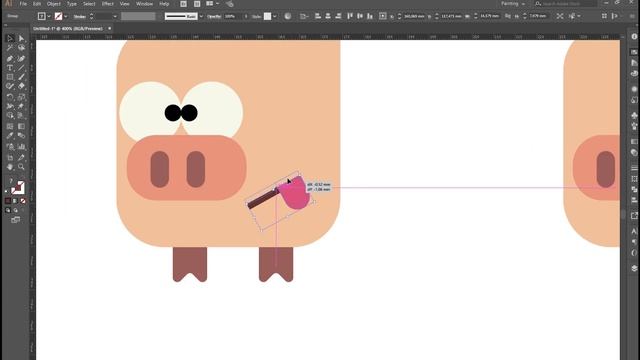Screen dimensions: 640x360
Task: Select the Zoom tool
Action: (x=21, y=167)
